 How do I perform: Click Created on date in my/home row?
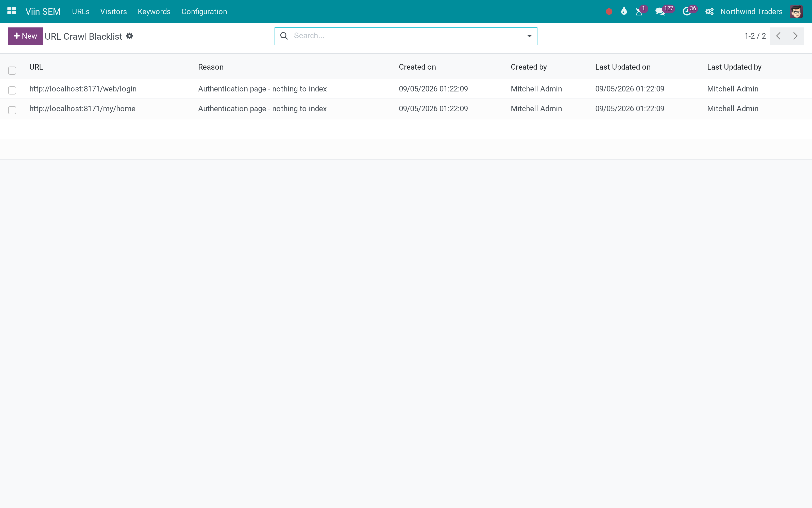[433, 108]
